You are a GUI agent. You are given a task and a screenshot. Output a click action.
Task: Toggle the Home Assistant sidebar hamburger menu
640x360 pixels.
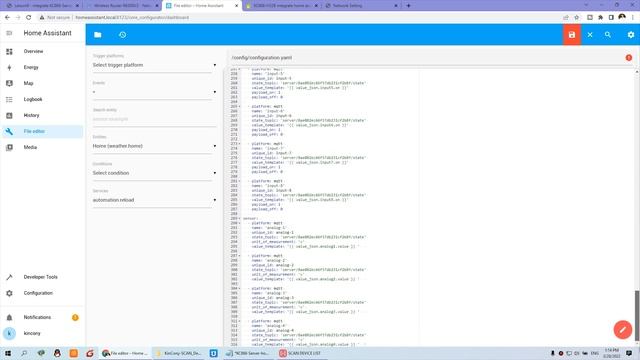tap(9, 33)
